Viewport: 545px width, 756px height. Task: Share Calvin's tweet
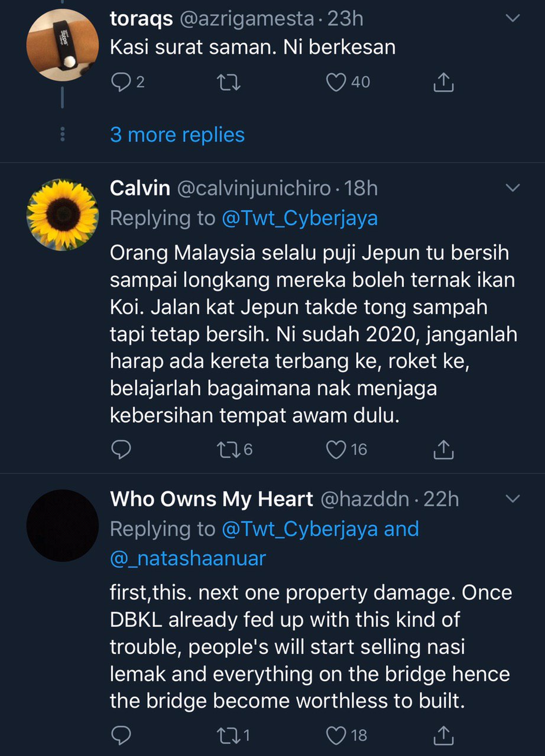443,451
